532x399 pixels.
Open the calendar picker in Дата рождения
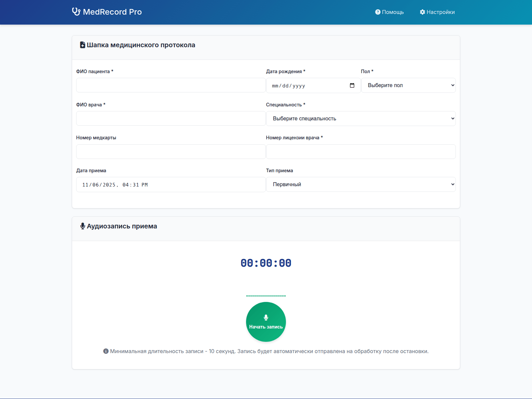tap(352, 85)
